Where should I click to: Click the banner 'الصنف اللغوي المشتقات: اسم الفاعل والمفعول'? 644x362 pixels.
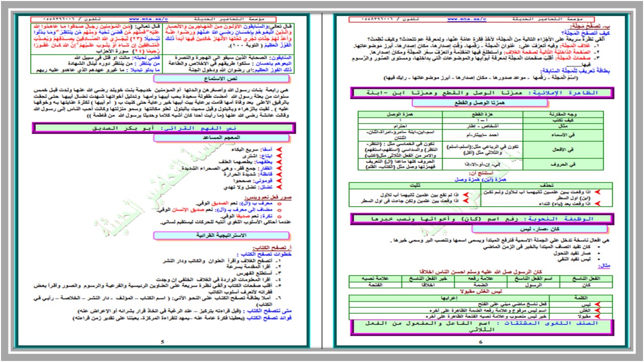pyautogui.click(x=481, y=328)
